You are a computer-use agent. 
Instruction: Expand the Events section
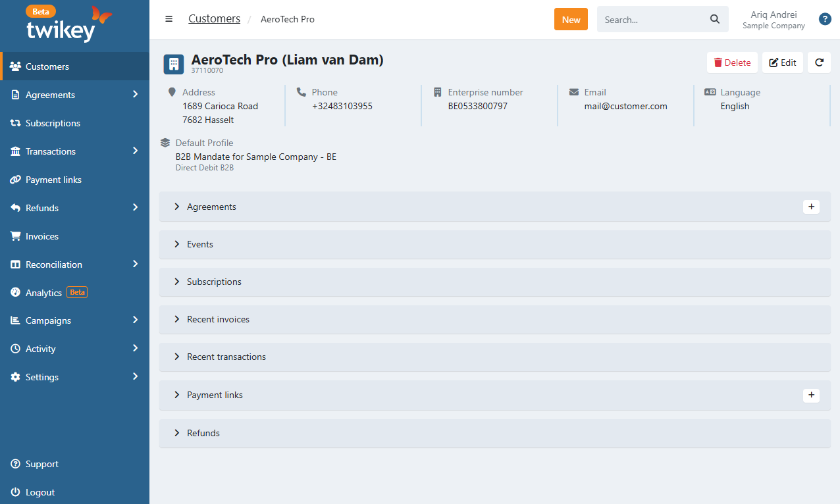(x=199, y=244)
